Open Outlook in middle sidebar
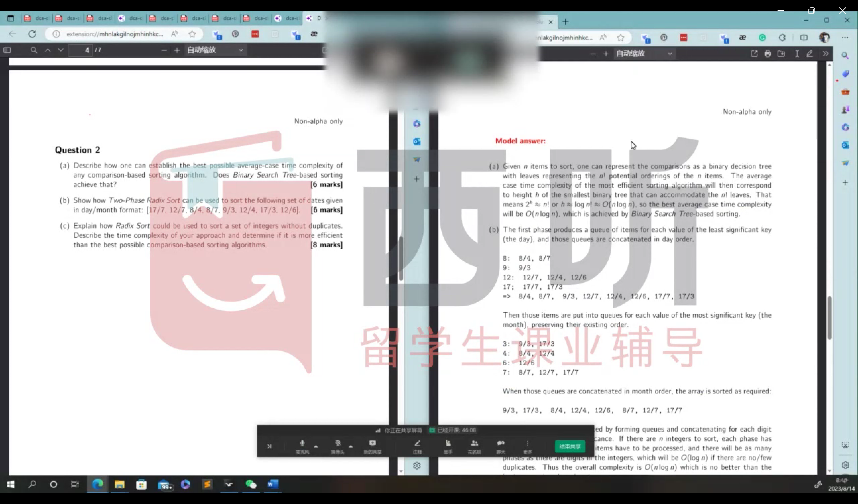The width and height of the screenshot is (858, 504). click(417, 141)
